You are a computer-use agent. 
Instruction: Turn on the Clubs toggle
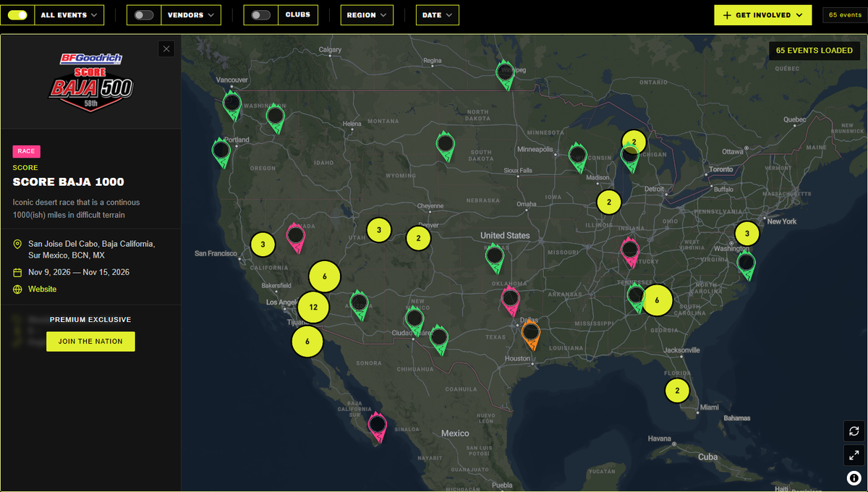click(x=261, y=15)
